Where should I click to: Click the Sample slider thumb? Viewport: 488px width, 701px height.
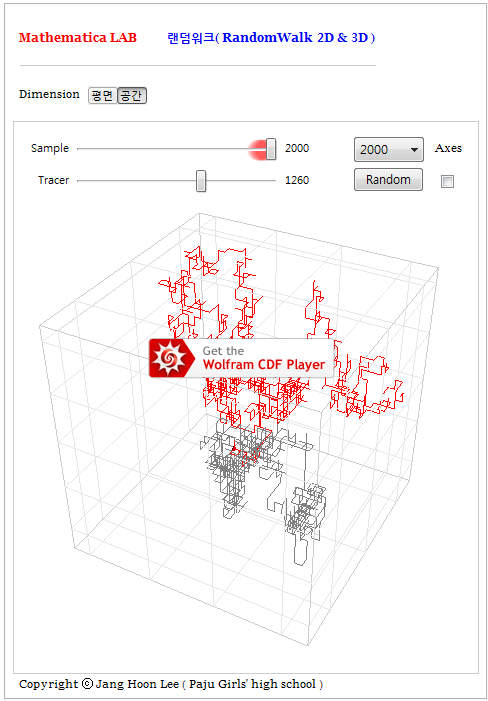click(271, 149)
